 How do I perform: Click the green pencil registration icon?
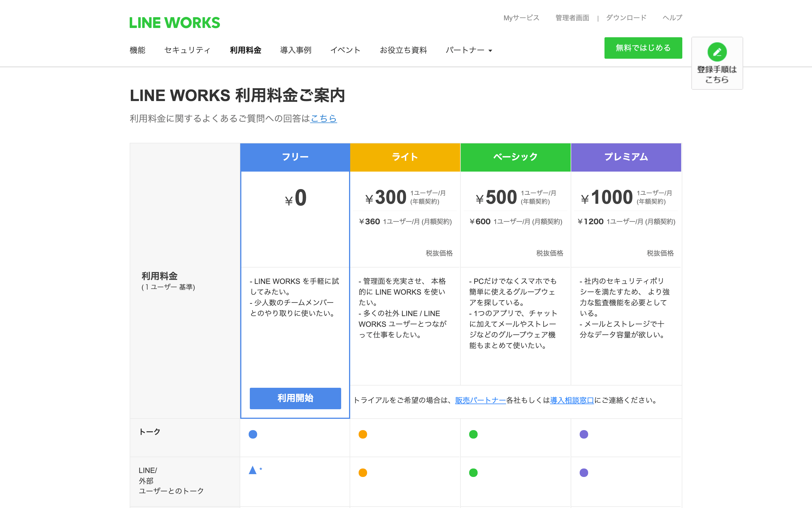[x=717, y=52]
